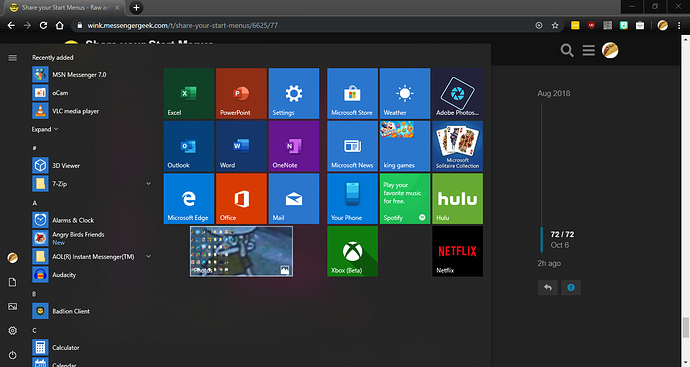Open 3D Viewer app

coord(92,165)
